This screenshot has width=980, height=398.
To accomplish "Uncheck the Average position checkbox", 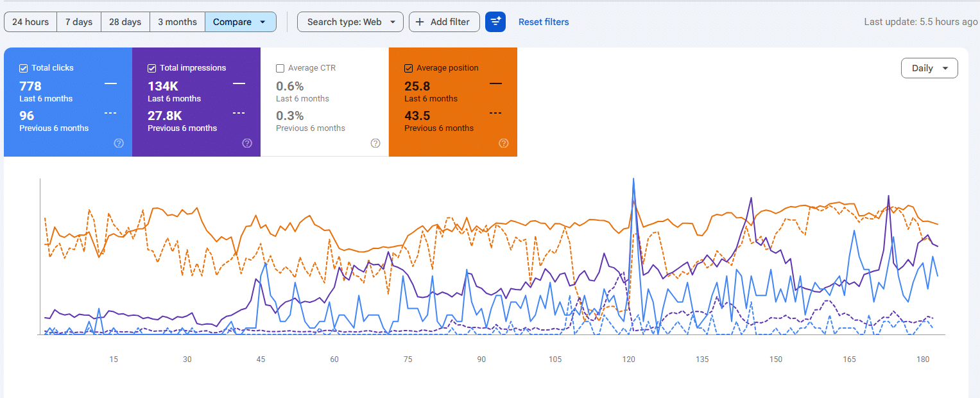I will [409, 68].
